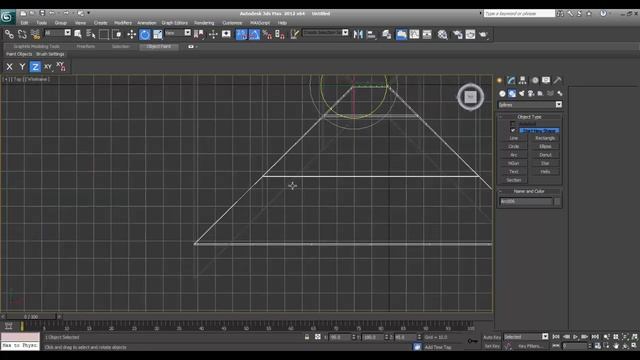Click Select and Manipulate icon

pyautogui.click(x=213, y=34)
